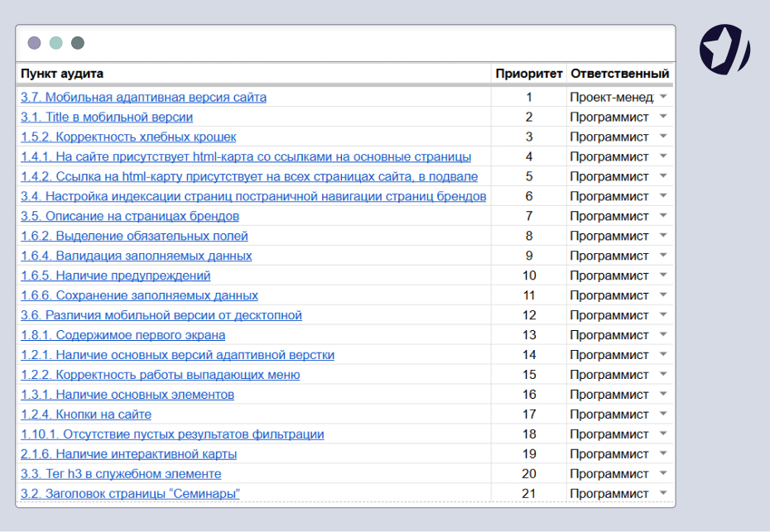770x532 pixels.
Task: Open link 3.2 Заголовок страницы Семинары
Action: [130, 494]
